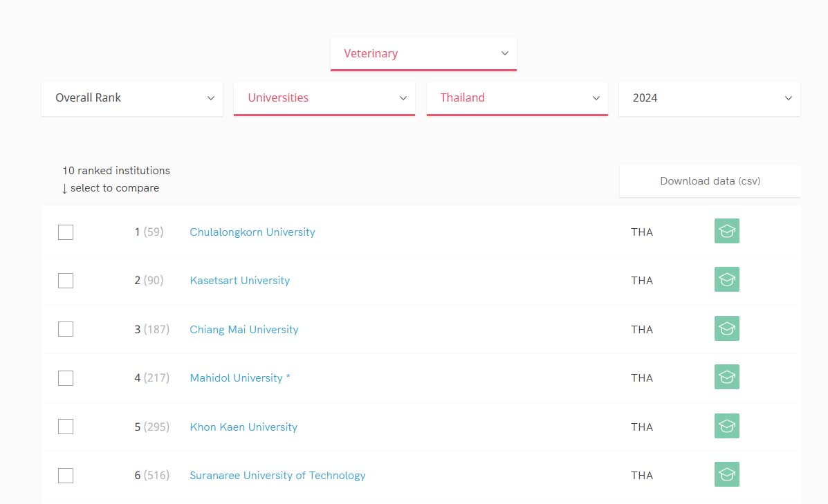Click the rank '1 (59)' value
Image resolution: width=828 pixels, height=504 pixels.
pyautogui.click(x=149, y=232)
